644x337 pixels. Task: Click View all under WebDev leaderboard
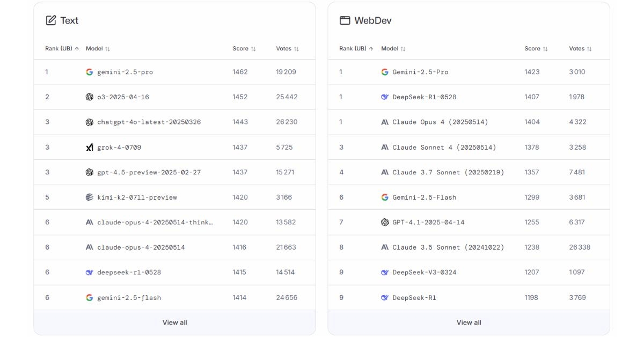pos(469,323)
